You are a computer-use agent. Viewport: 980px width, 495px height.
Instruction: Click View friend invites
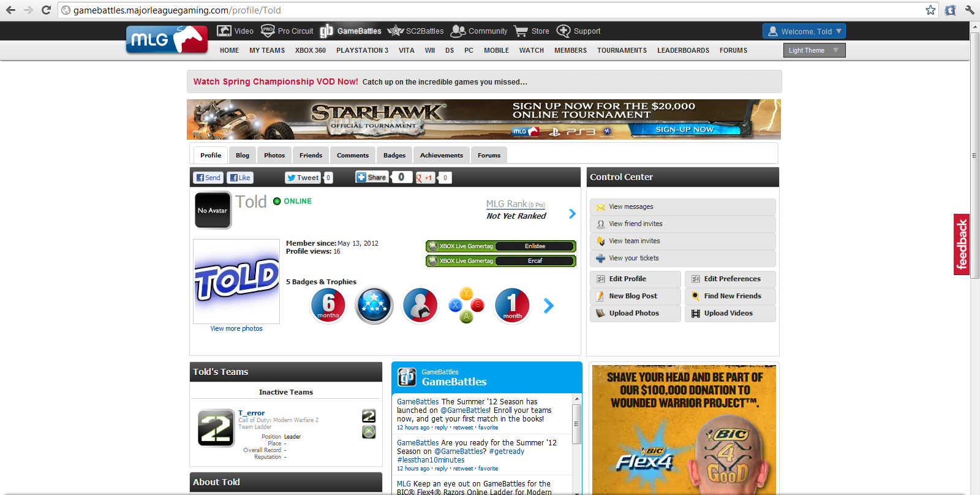coord(683,224)
